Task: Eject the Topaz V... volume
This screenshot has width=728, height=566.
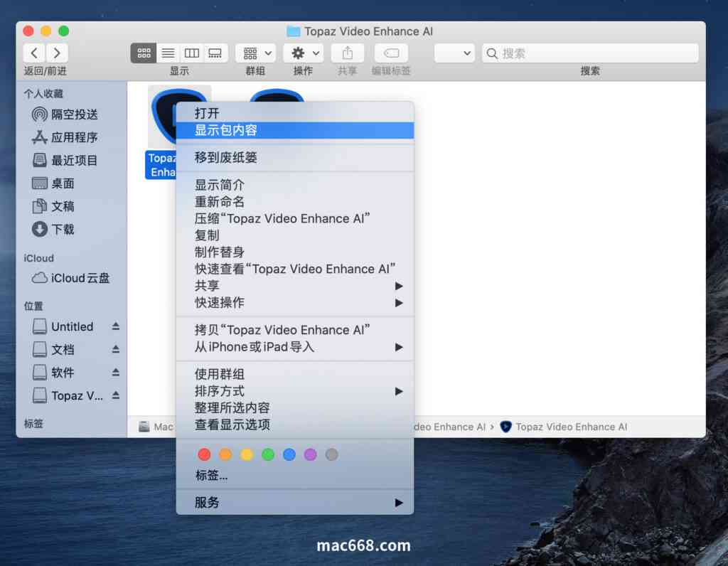Action: pyautogui.click(x=116, y=395)
